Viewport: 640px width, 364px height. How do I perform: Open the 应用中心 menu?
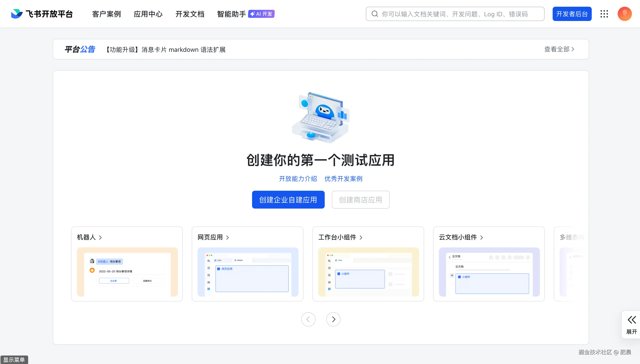click(148, 14)
